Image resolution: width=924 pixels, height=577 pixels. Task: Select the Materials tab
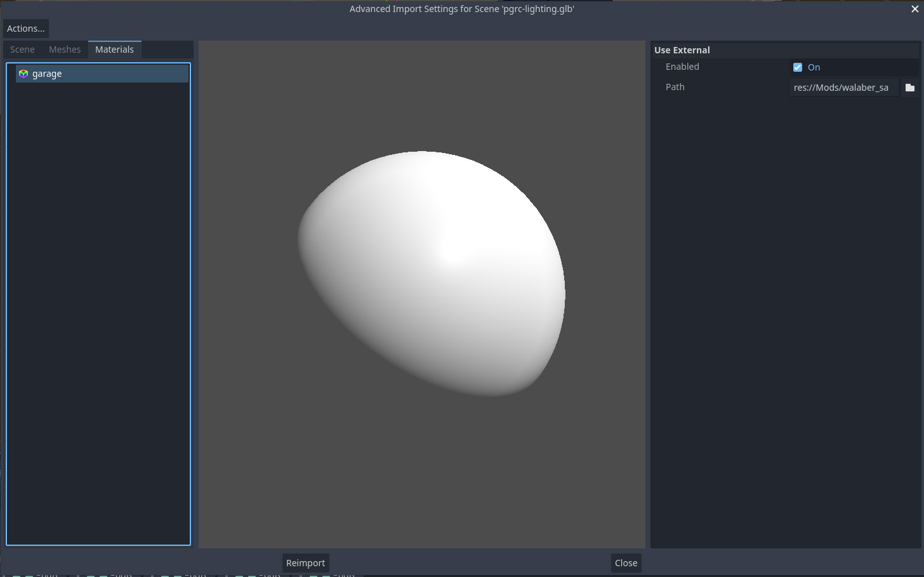coord(114,50)
